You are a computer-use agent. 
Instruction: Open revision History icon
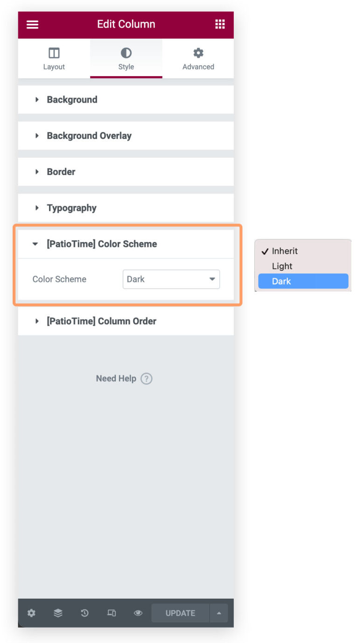click(x=84, y=613)
